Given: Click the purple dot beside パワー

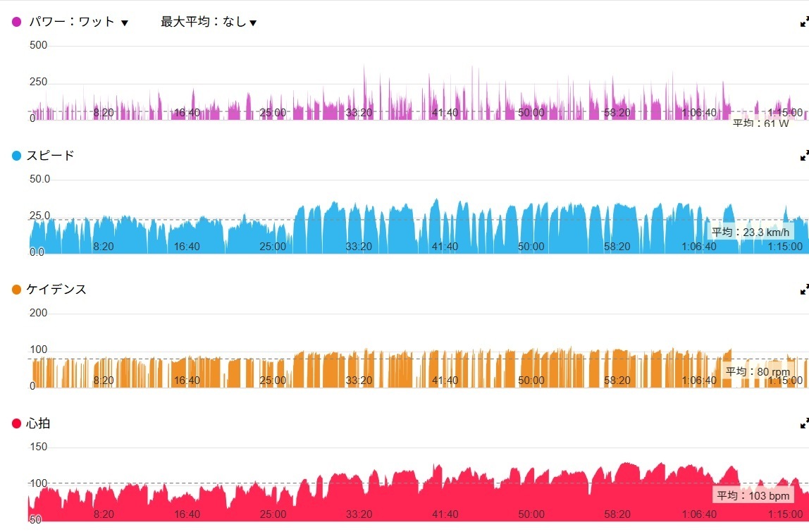Looking at the screenshot, I should coord(17,22).
